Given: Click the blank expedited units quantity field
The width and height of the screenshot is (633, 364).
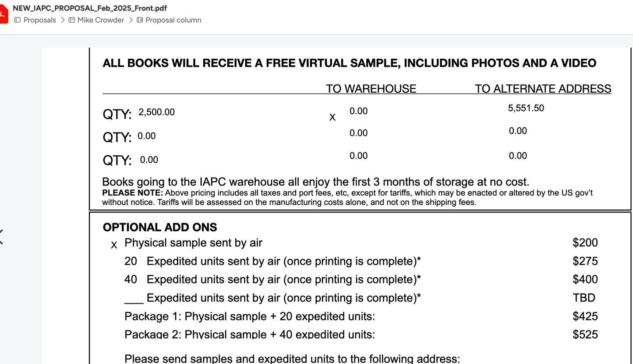Looking at the screenshot, I should point(134,298).
